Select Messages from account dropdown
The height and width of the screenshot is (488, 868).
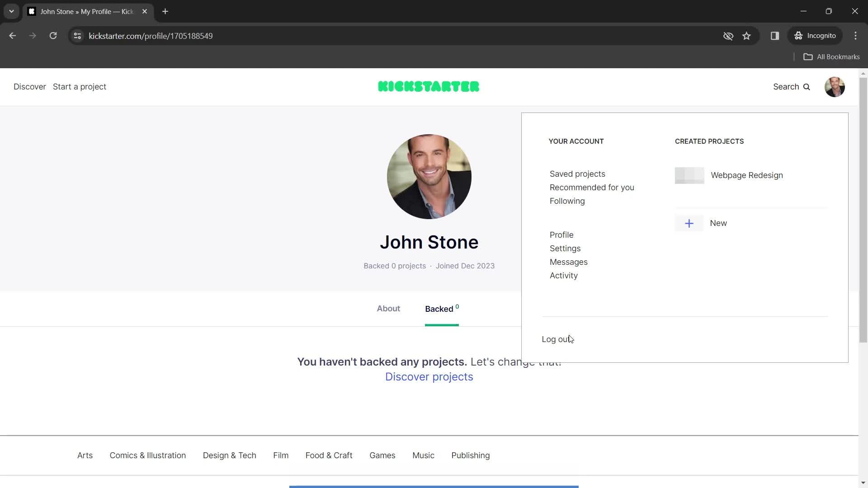[568, 262]
